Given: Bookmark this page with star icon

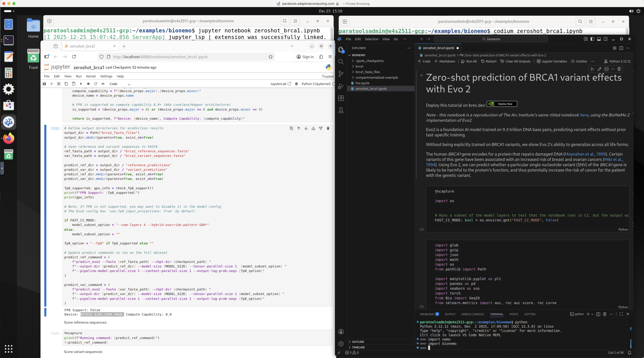Looking at the screenshot, I should [270, 57].
